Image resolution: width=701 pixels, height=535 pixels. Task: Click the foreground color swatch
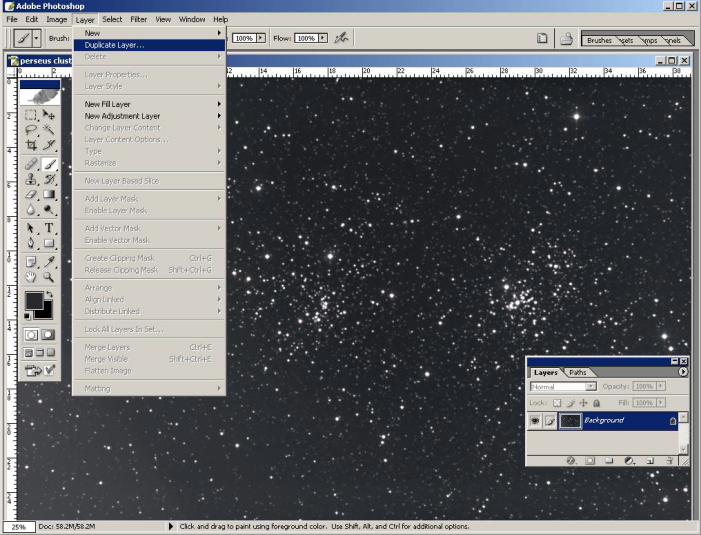point(33,300)
